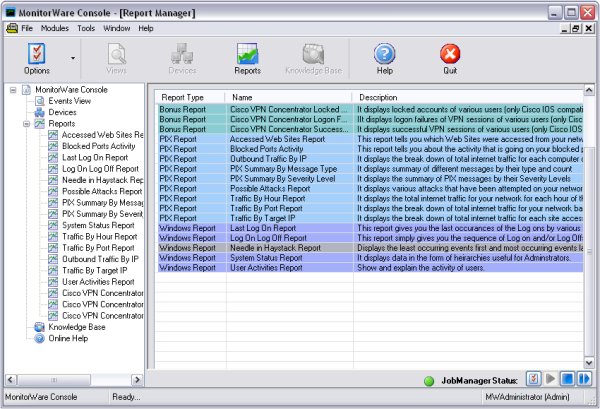600x409 pixels.
Task: Collapse the MonitorWare Console tree root
Action: (13, 90)
